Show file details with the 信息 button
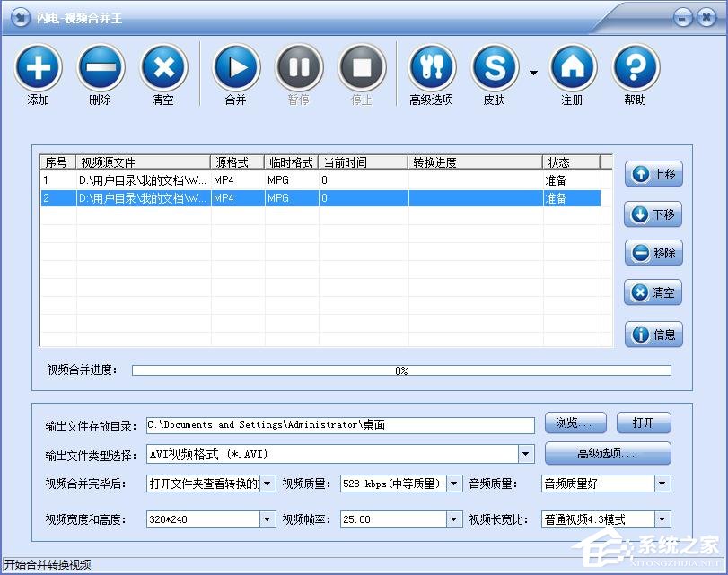The width and height of the screenshot is (728, 575). point(653,334)
